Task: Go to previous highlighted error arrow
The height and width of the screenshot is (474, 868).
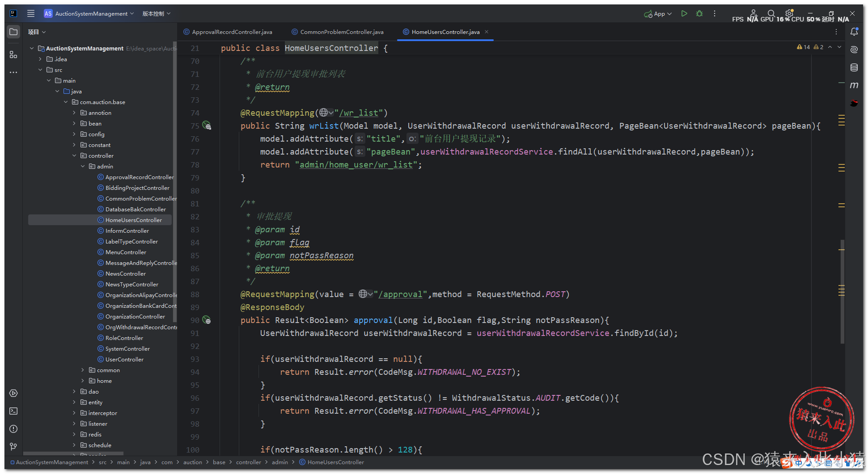Action: pos(830,47)
